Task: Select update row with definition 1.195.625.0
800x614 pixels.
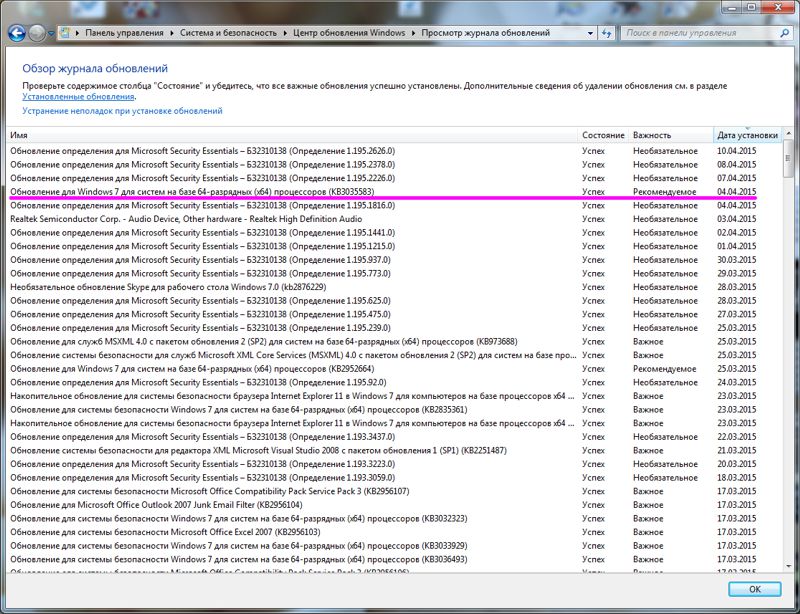Action: [395, 301]
